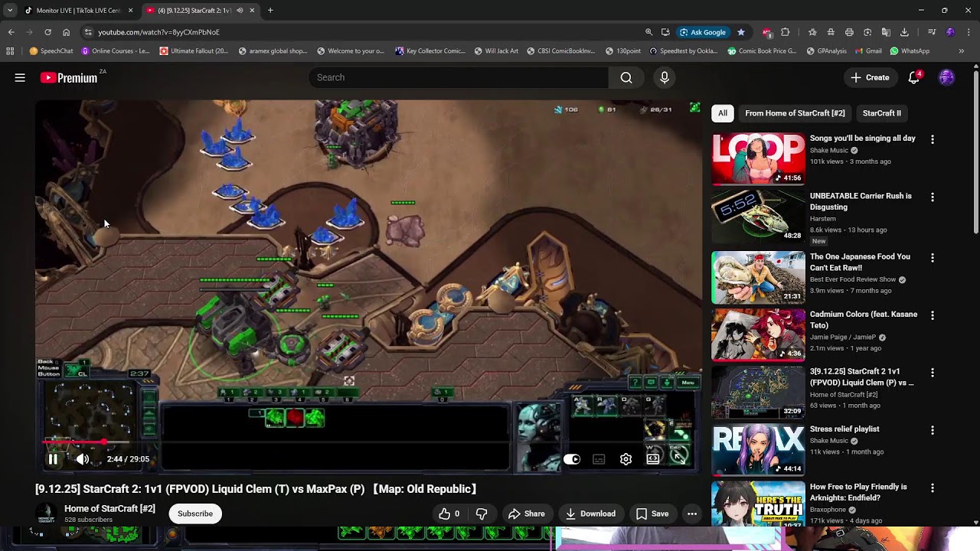This screenshot has height=551, width=980.
Task: Mute the video volume icon
Action: click(82, 459)
